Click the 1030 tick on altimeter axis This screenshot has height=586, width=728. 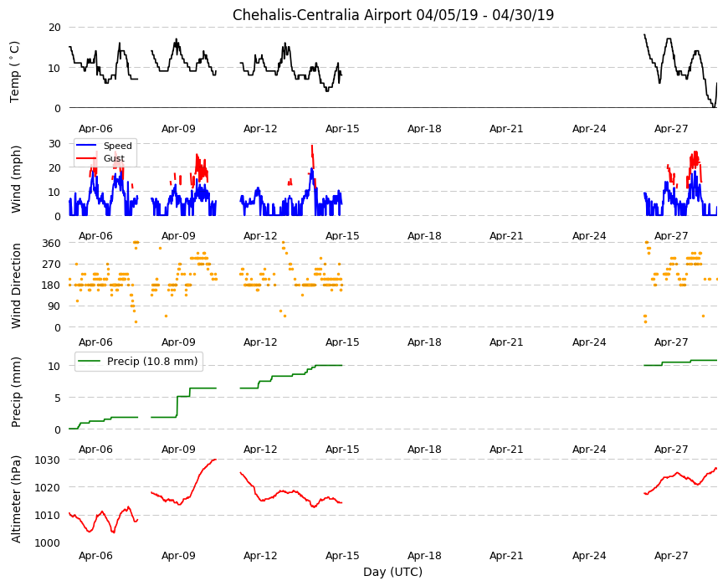(48, 460)
